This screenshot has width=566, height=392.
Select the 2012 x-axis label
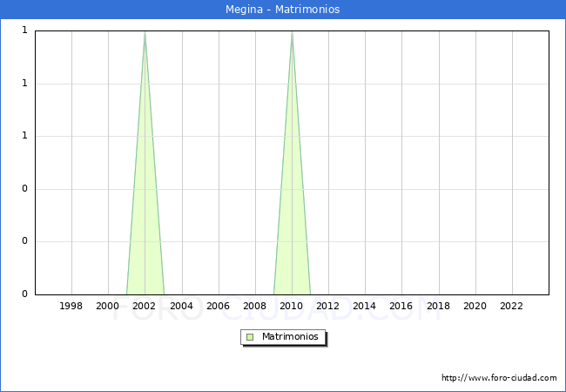tap(328, 306)
